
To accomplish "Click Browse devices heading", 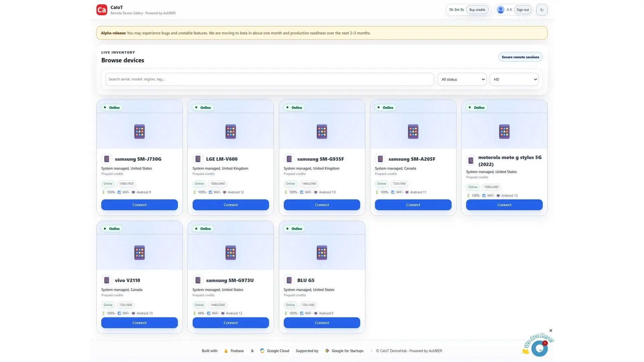I will click(x=123, y=60).
